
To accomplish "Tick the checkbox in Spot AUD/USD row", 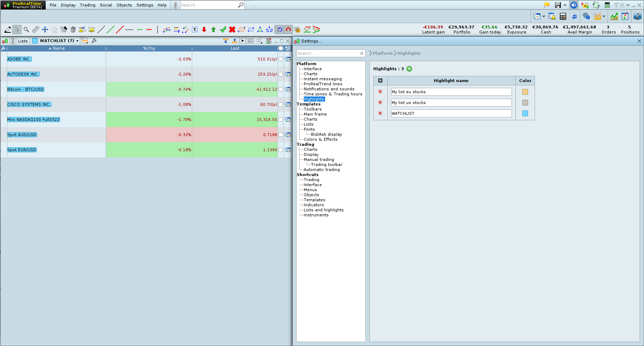I will click(281, 135).
